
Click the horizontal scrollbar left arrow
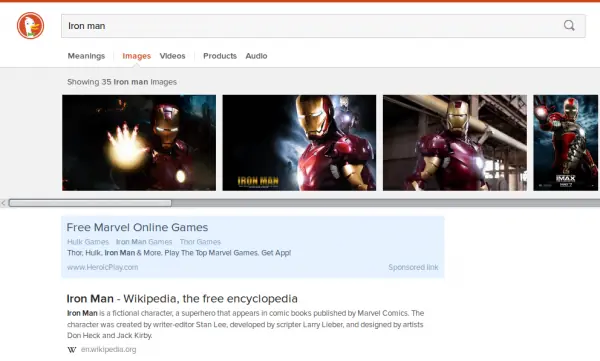(3, 203)
